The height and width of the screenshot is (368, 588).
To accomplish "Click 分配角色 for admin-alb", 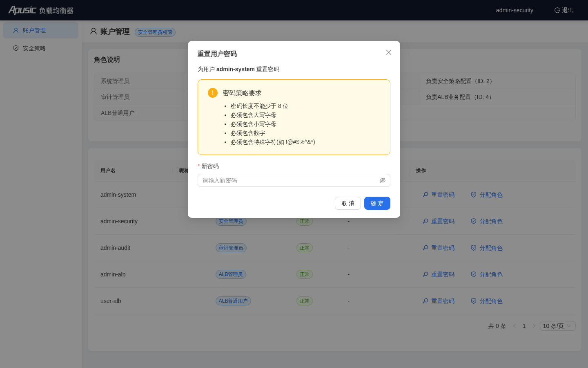I will click(487, 274).
